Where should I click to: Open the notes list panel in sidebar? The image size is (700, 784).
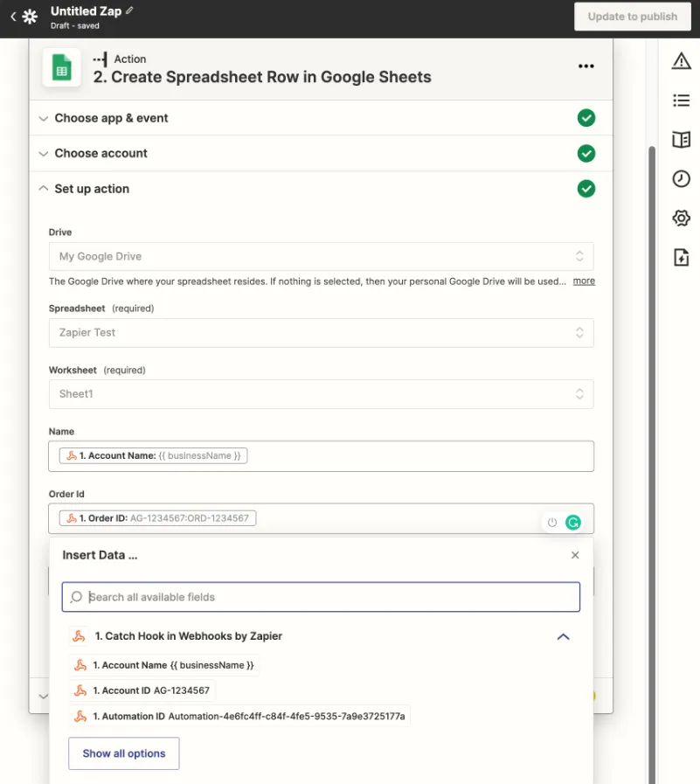pos(682,101)
